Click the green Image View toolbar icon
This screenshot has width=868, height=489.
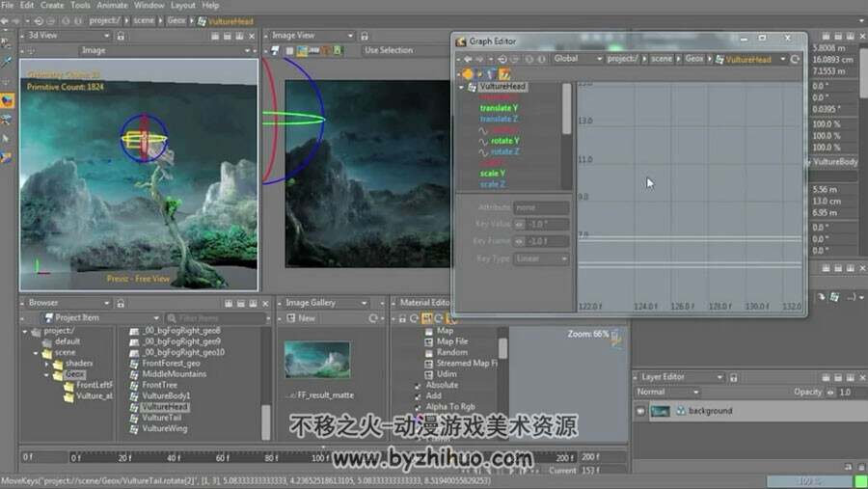coord(338,50)
